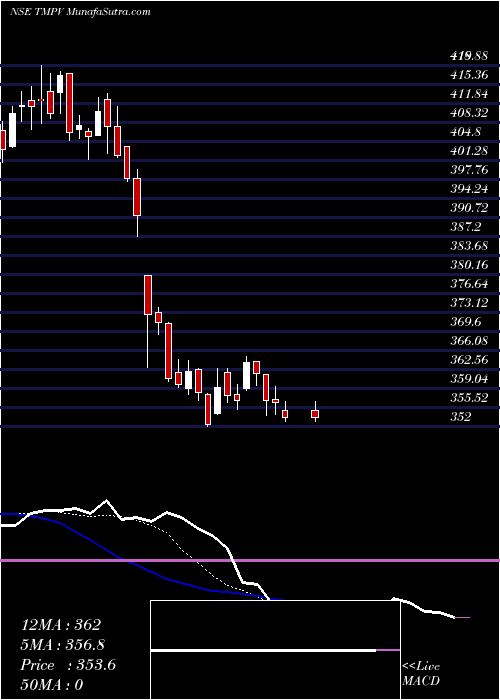The height and width of the screenshot is (700, 500).
Task: Select the 415.36 price level label
Action: 468,75
